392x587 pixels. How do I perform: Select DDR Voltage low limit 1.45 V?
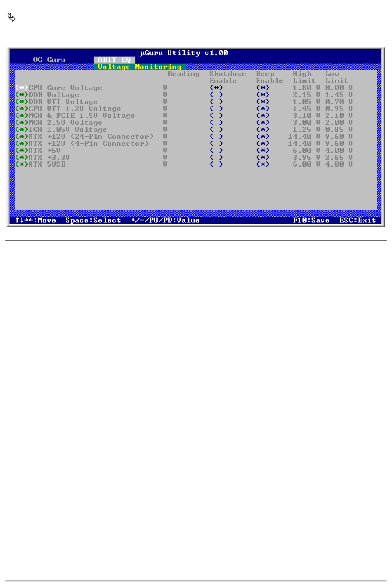click(x=339, y=95)
